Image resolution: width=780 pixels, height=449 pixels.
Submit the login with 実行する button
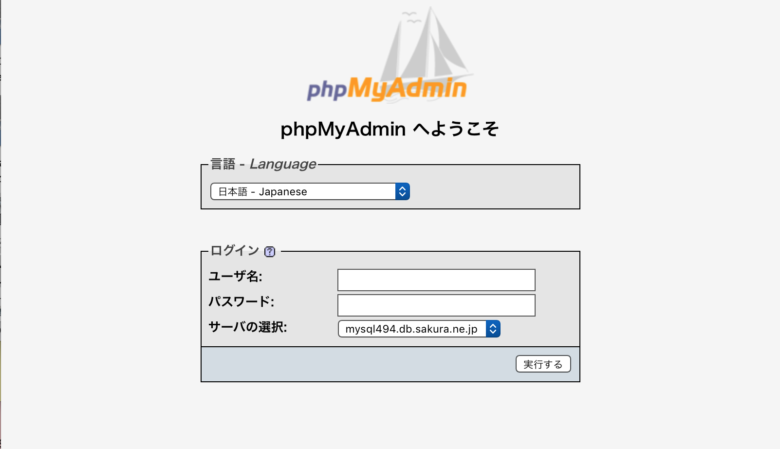click(x=543, y=364)
